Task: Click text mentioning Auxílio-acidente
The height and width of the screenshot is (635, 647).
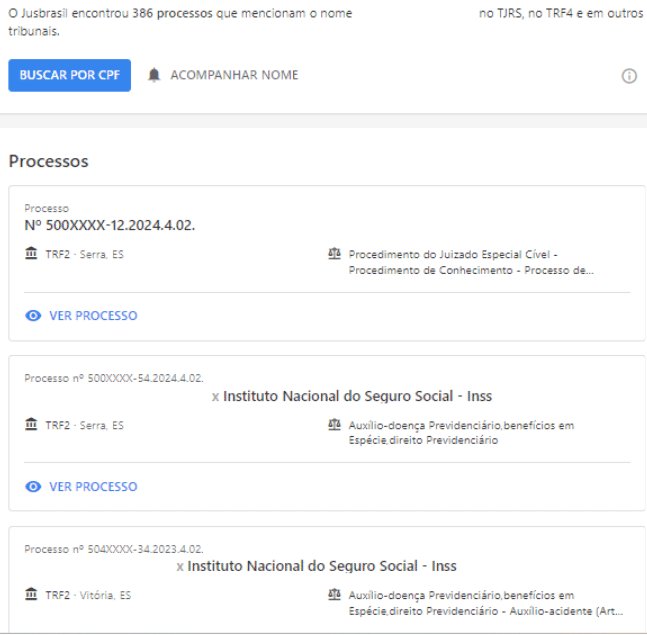Action: point(486,603)
